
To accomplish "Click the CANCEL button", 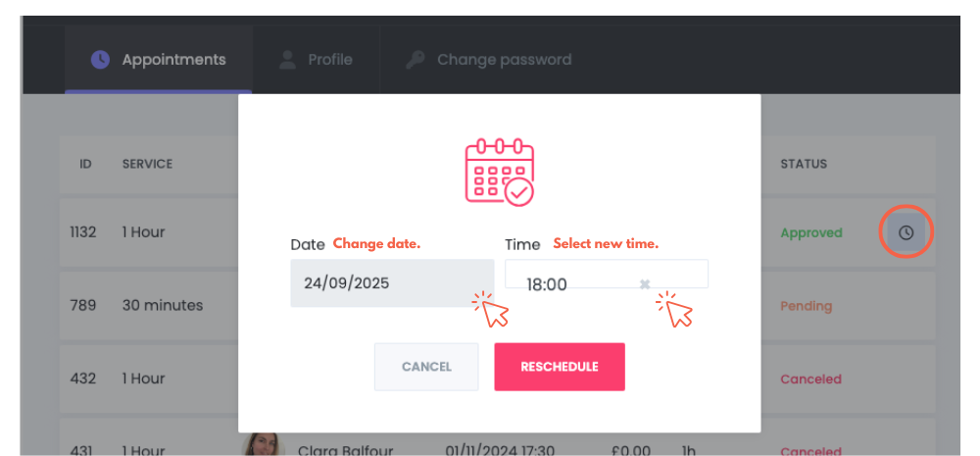I will pos(426,367).
